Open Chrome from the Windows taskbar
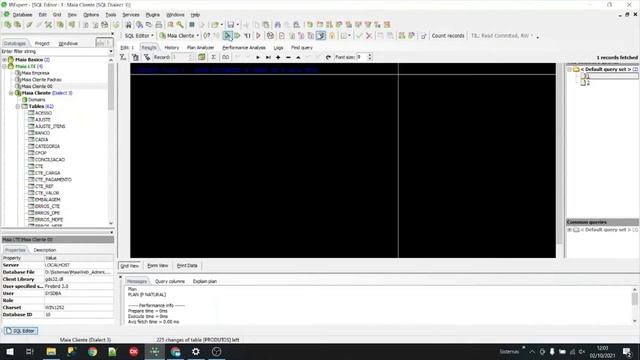 92,351
